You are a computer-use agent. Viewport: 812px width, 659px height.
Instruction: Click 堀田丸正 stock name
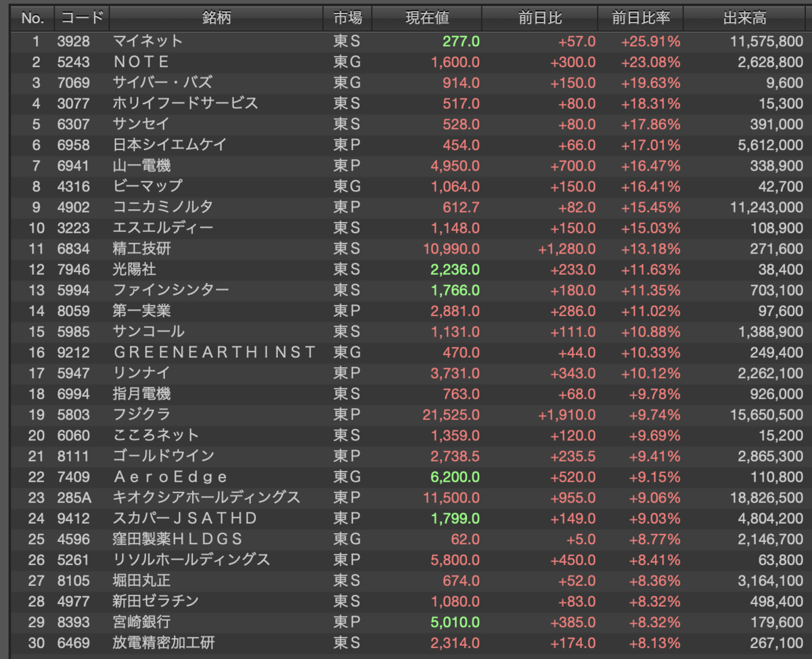coord(141,581)
